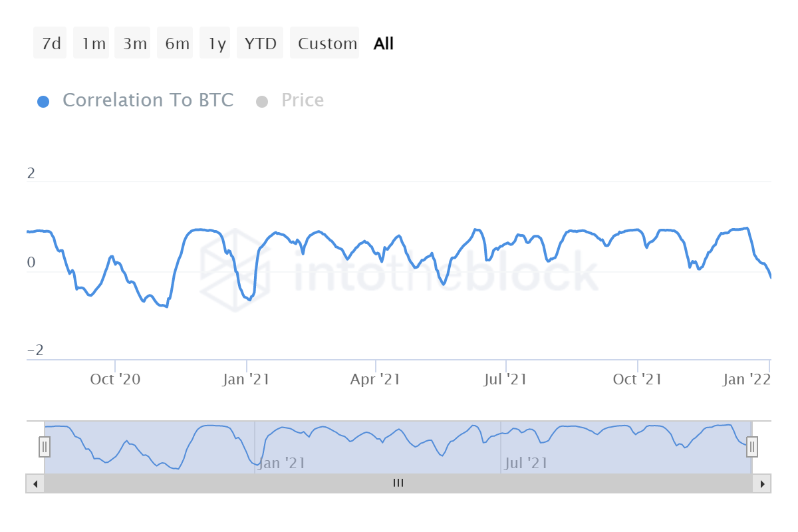Image resolution: width=798 pixels, height=532 pixels.
Task: Choose the 1y time range
Action: pos(215,44)
